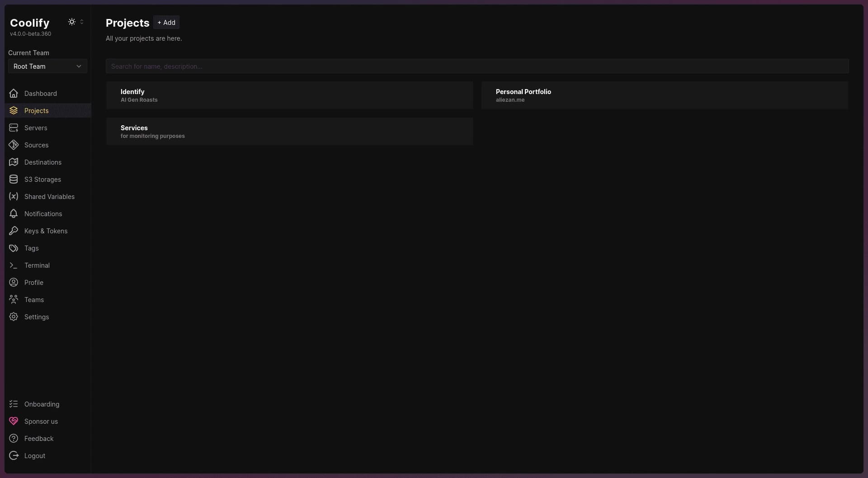868x478 pixels.
Task: Open Dashboard from the sidebar
Action: 47,93
